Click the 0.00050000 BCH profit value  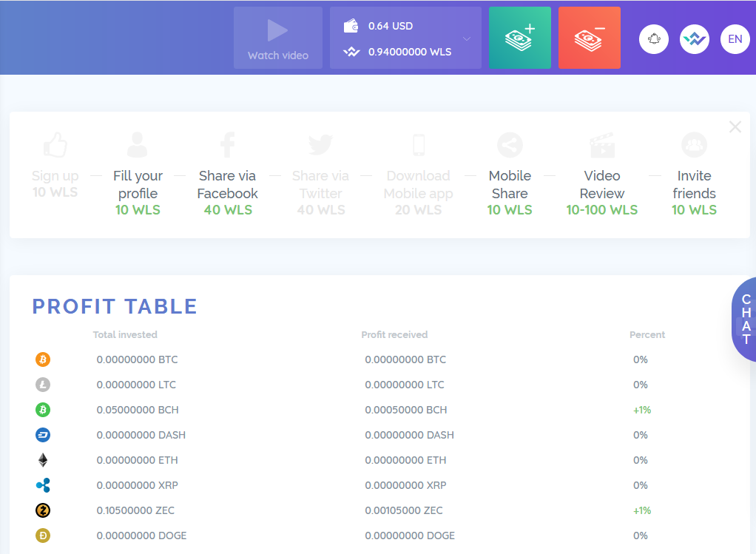tap(406, 410)
